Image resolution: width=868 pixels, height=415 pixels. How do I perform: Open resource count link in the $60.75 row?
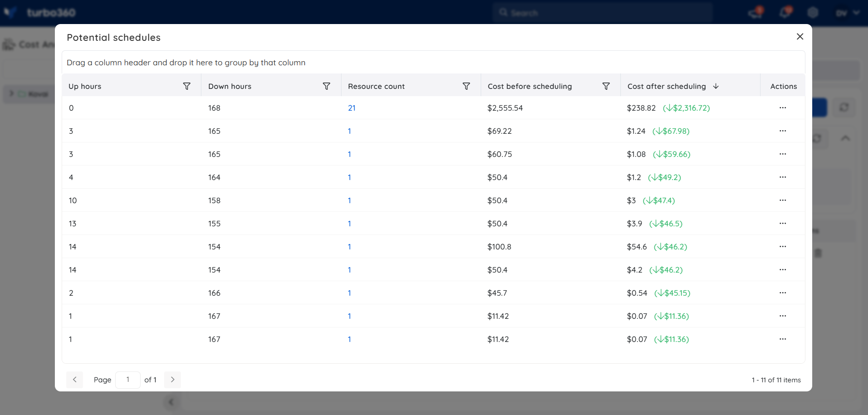pyautogui.click(x=349, y=154)
